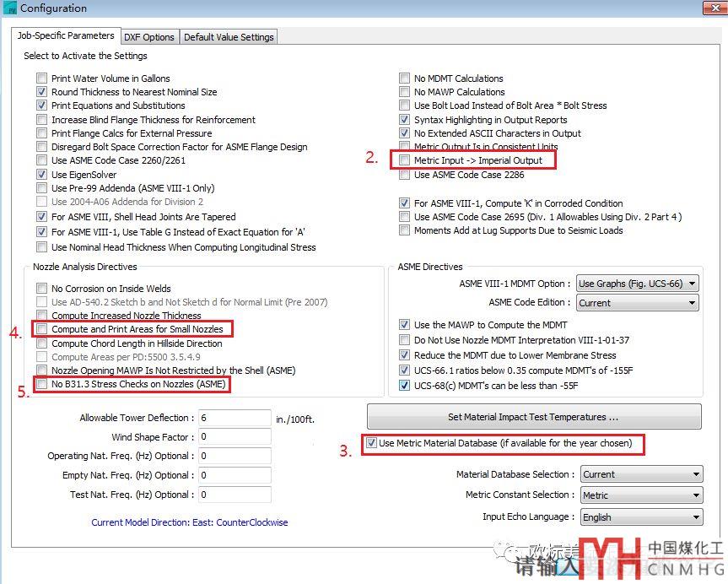Click the Wind Shape Factor field

click(235, 436)
